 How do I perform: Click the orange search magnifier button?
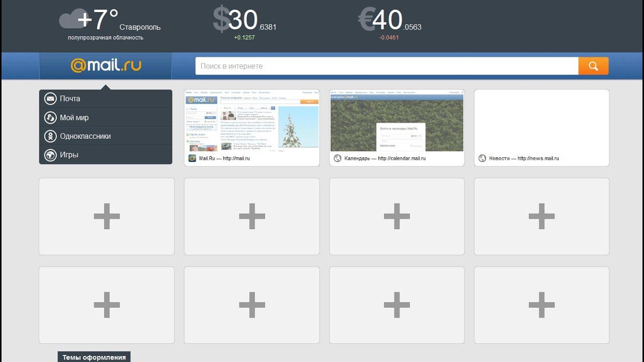(594, 66)
